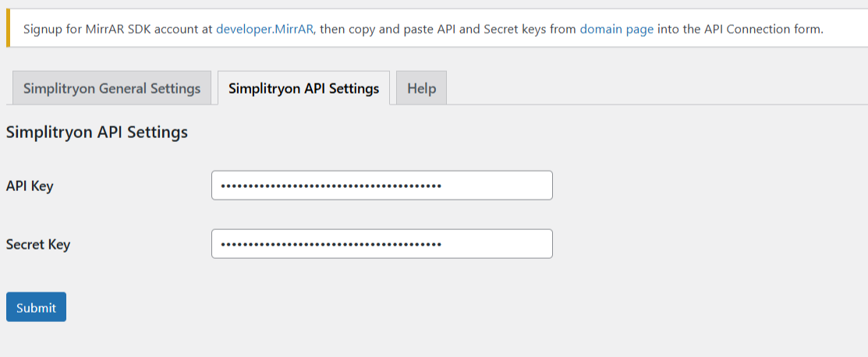The height and width of the screenshot is (357, 868).
Task: Click the API Key field label
Action: [x=30, y=186]
